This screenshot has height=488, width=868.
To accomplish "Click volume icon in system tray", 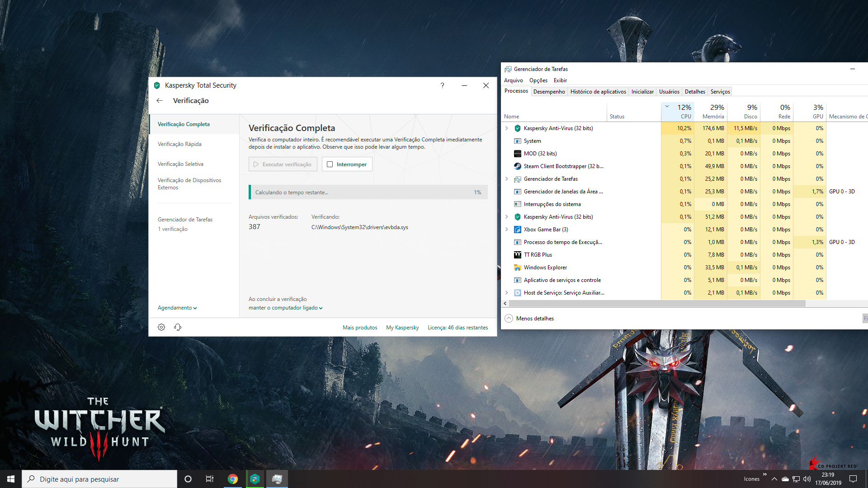I will tap(807, 479).
